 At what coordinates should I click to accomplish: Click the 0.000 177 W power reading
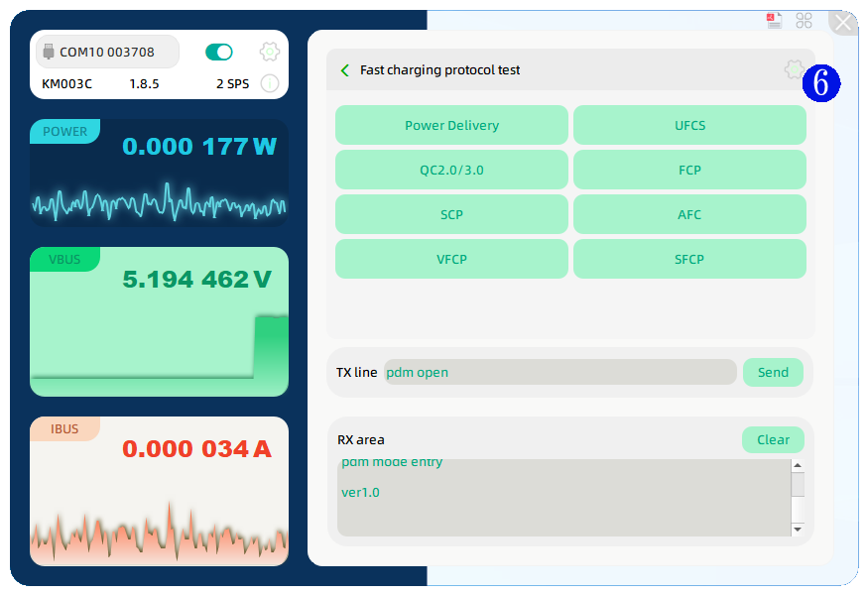click(x=198, y=147)
